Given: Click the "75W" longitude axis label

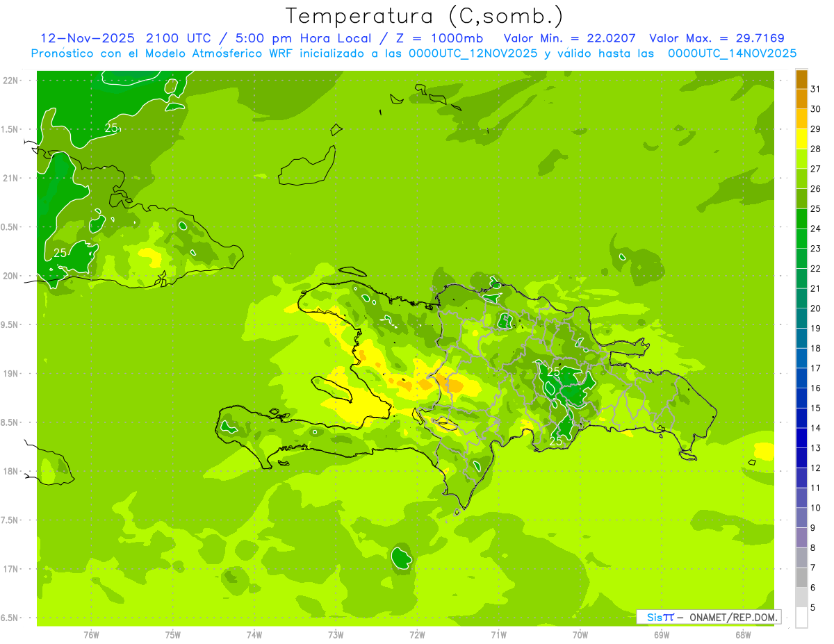Looking at the screenshot, I should click(173, 635).
